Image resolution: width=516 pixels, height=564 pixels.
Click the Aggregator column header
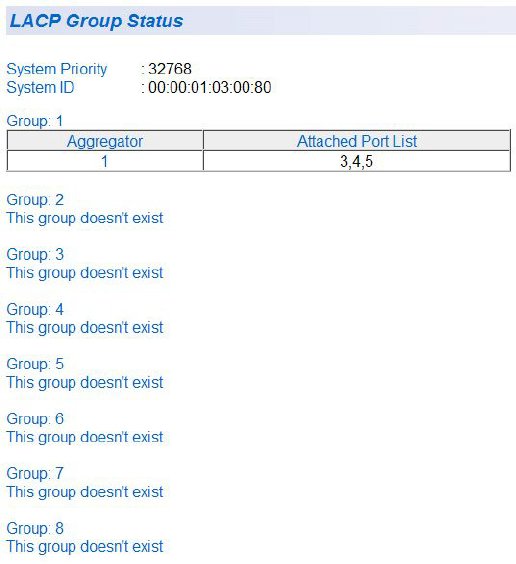click(x=105, y=141)
